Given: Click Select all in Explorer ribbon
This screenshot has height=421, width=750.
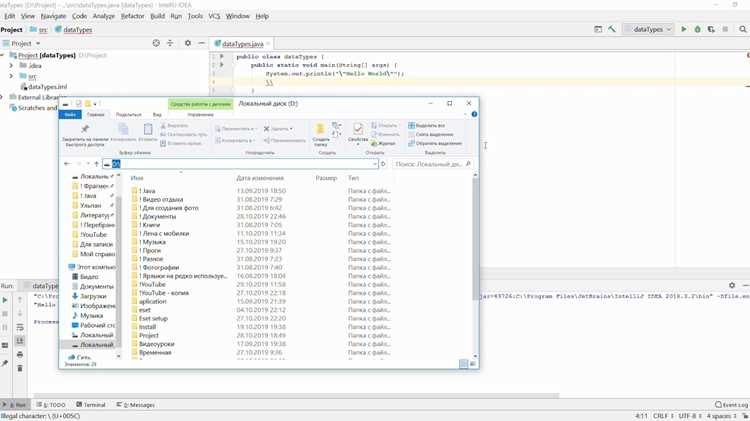Looking at the screenshot, I should 427,125.
